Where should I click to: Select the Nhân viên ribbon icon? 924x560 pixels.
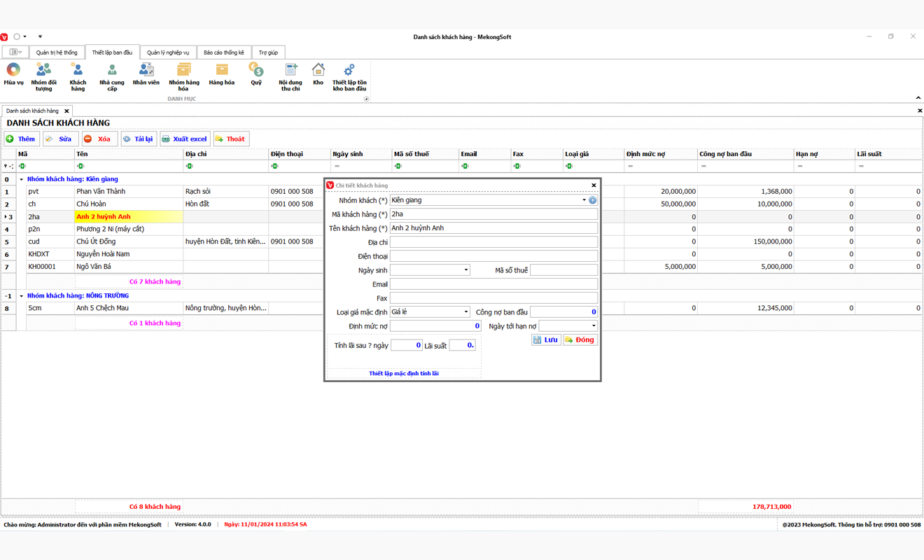click(x=146, y=74)
